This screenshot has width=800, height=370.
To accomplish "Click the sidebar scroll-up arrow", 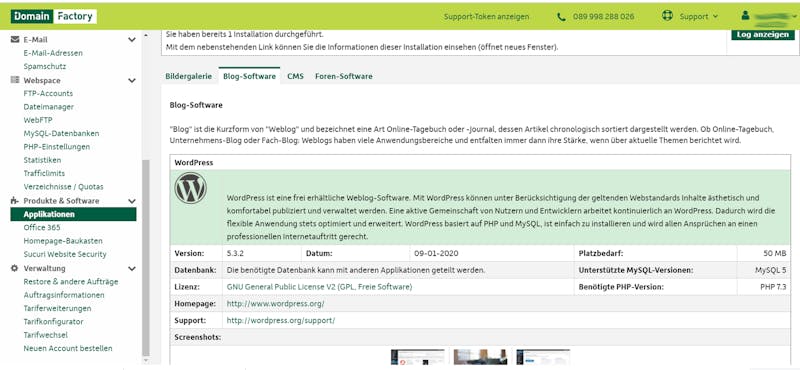I will 146,35.
